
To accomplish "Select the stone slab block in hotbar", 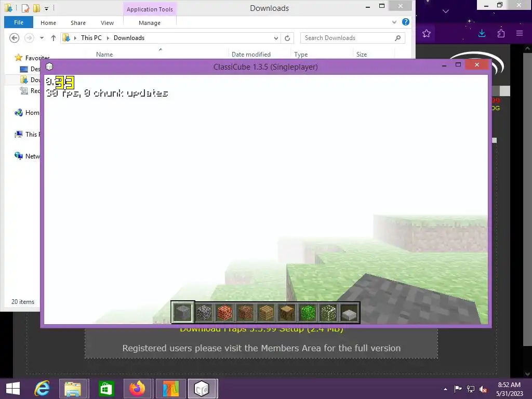I will coord(349,312).
